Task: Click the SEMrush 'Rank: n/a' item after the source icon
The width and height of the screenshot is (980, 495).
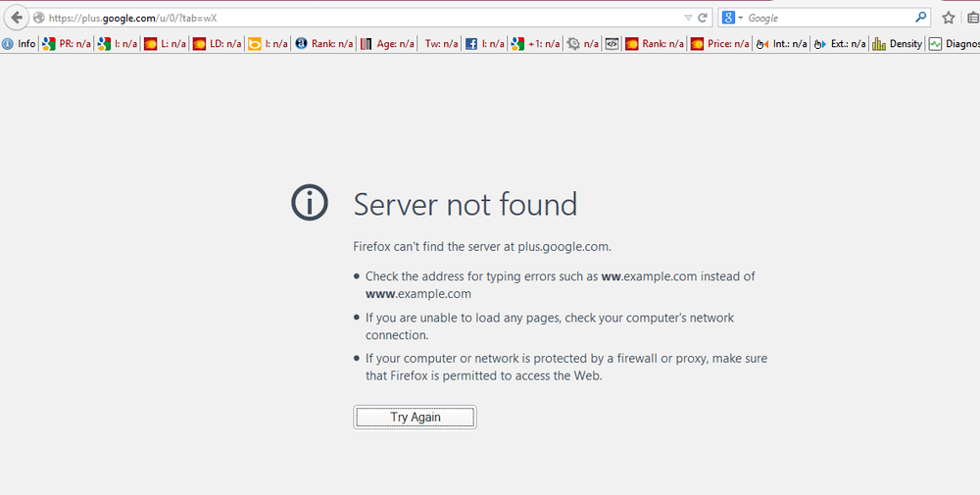Action: pos(655,44)
